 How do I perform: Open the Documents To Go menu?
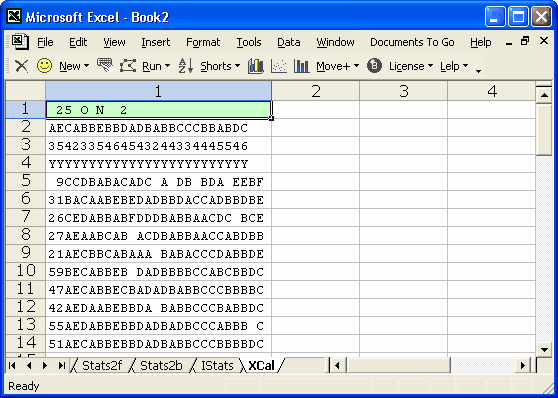click(412, 42)
